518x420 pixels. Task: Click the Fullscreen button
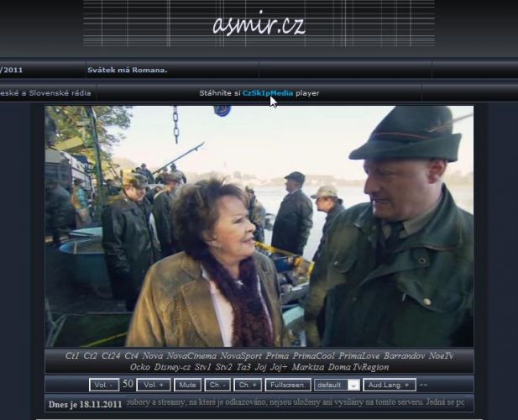(288, 385)
